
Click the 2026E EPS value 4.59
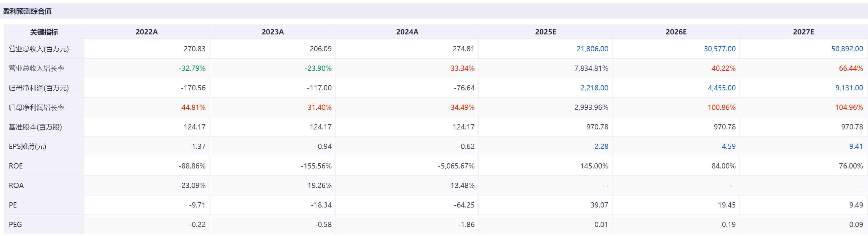click(x=728, y=147)
